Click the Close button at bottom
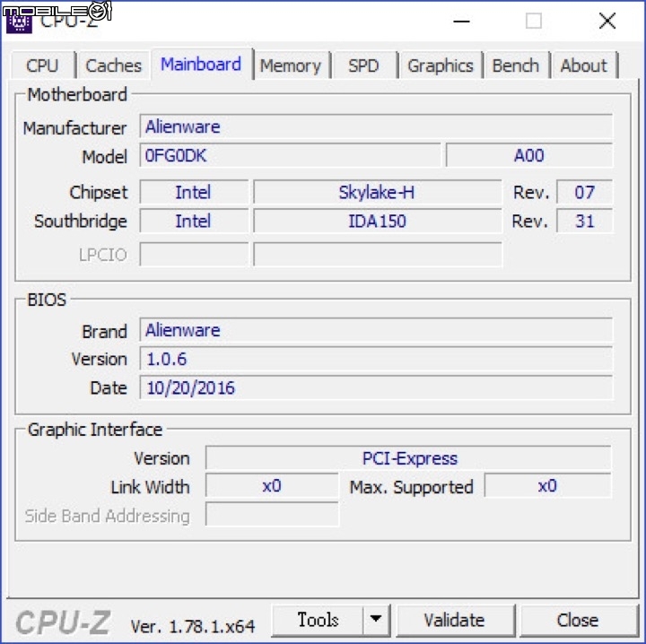Screen dimensions: 646x644 click(x=578, y=620)
